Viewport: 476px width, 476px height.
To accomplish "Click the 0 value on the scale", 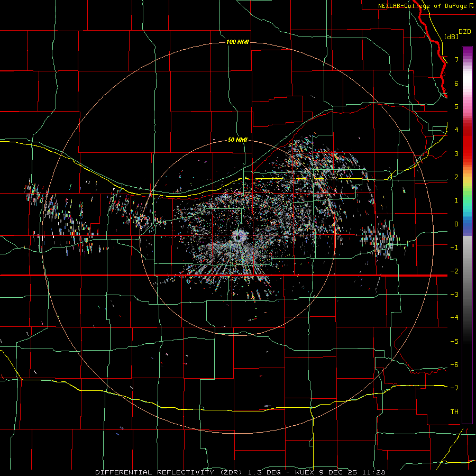I will [x=456, y=224].
